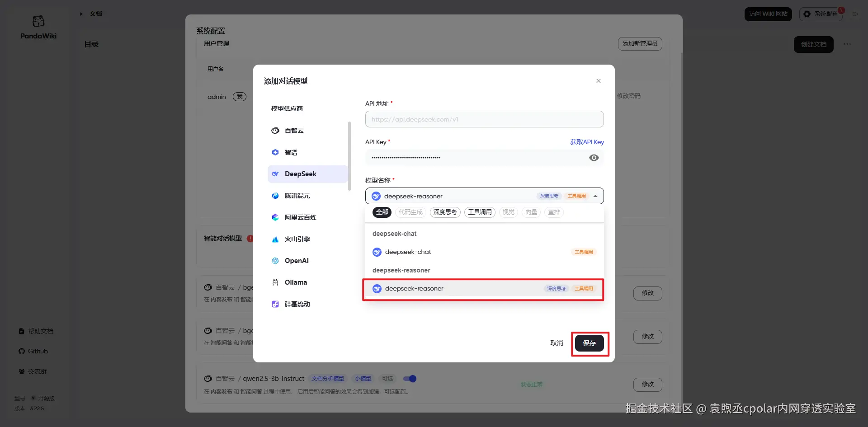Toggle API Key visibility with the eye icon
The width and height of the screenshot is (868, 427).
[594, 158]
